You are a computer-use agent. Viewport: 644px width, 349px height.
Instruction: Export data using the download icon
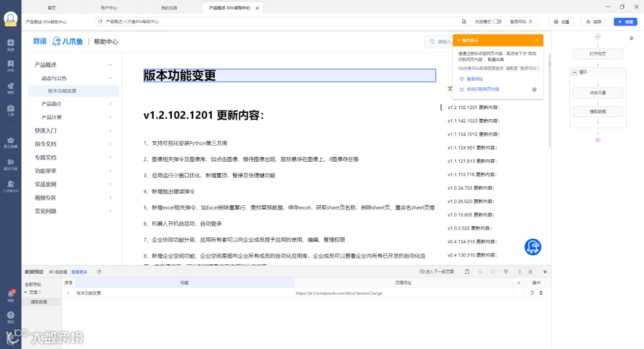pyautogui.click(x=481, y=271)
